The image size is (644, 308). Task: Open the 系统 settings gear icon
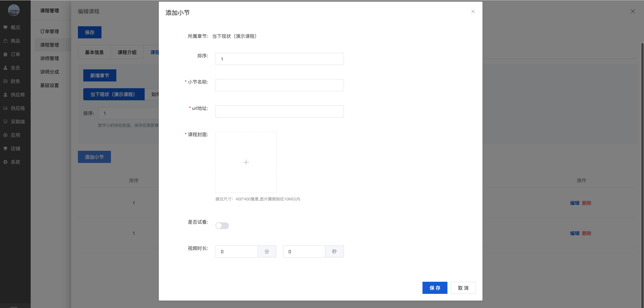coord(5,162)
